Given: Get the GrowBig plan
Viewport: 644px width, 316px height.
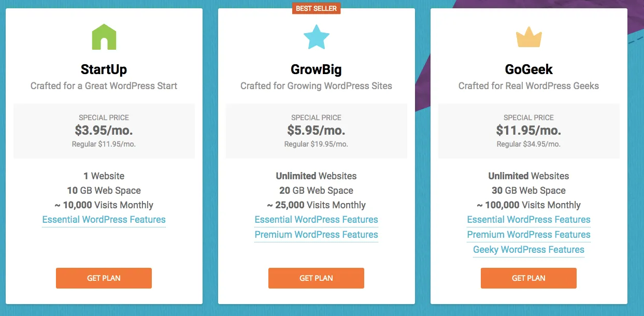Looking at the screenshot, I should [316, 278].
